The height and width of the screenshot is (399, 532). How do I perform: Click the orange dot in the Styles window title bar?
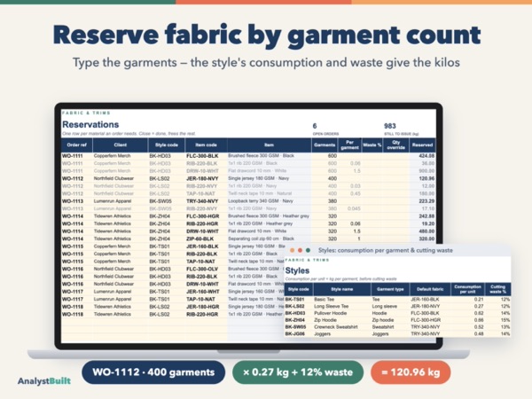pyautogui.click(x=293, y=250)
